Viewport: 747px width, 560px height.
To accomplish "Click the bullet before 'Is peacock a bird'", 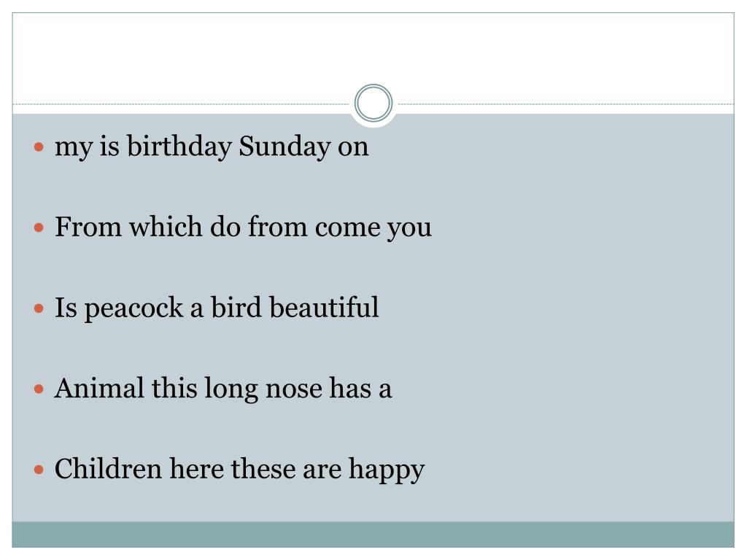I will [39, 308].
